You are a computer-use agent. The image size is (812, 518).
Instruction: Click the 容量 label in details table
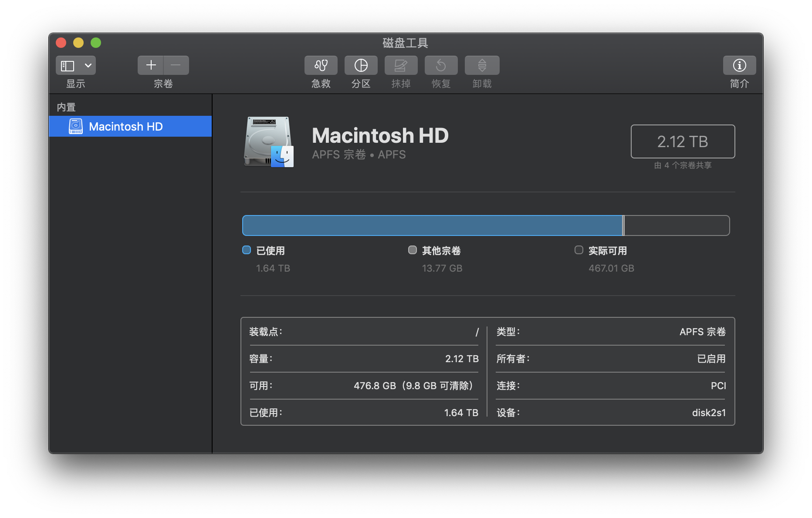coord(261,359)
